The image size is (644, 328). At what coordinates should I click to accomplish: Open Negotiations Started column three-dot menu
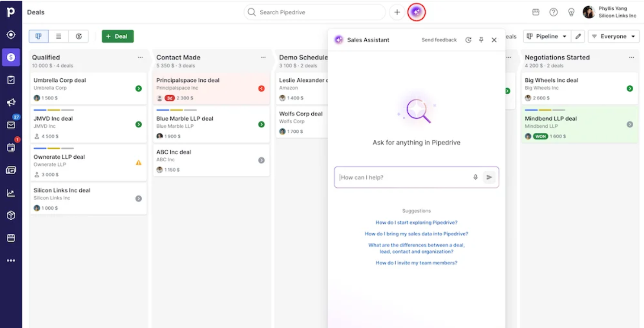(631, 57)
